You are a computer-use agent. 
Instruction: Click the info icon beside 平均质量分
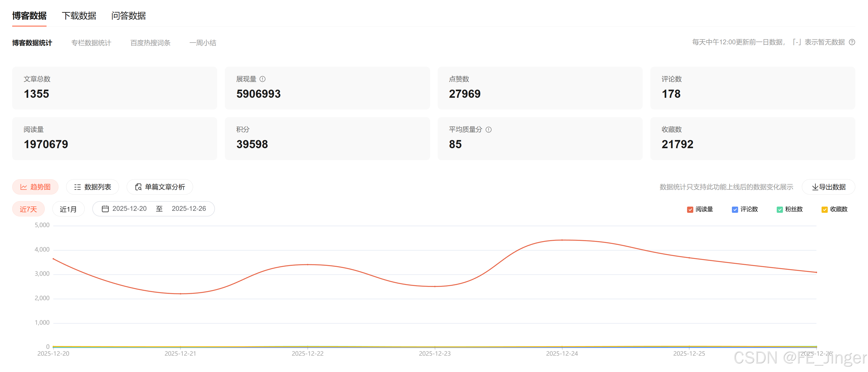click(489, 130)
